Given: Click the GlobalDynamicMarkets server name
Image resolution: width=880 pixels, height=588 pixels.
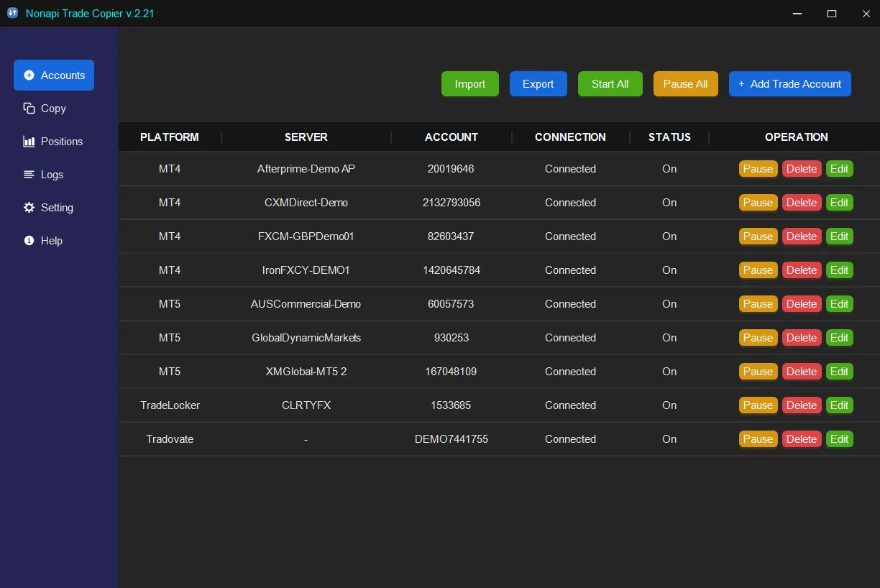Looking at the screenshot, I should 306,338.
